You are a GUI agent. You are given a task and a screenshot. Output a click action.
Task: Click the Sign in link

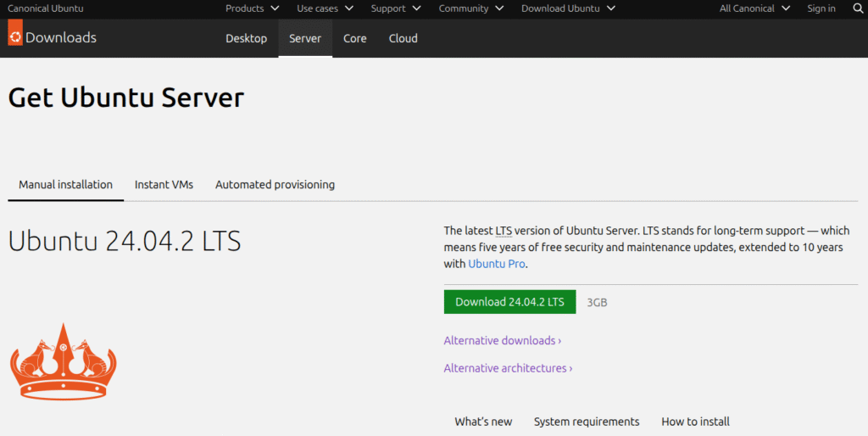[821, 8]
